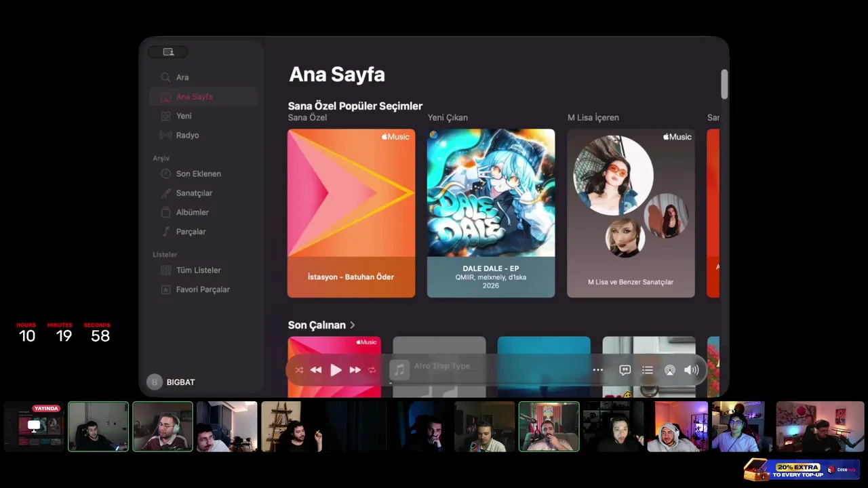The height and width of the screenshot is (488, 868).
Task: Click the M Lisa İçeren label
Action: point(593,118)
